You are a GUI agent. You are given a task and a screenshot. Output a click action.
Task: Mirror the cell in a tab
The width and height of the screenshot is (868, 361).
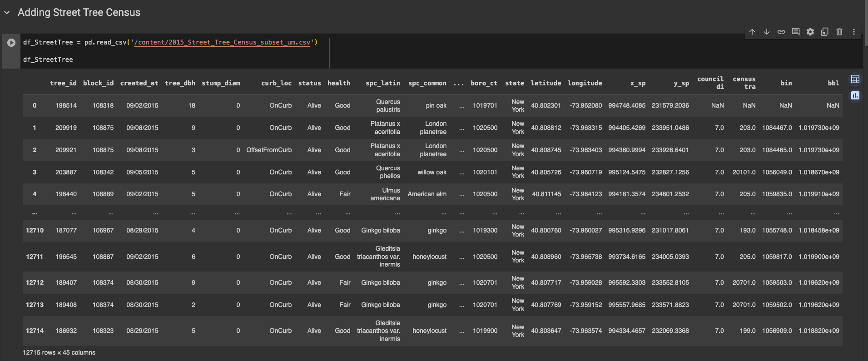(x=825, y=32)
